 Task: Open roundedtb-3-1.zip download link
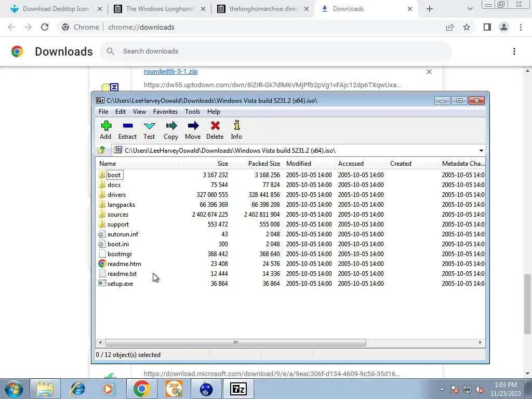click(170, 72)
